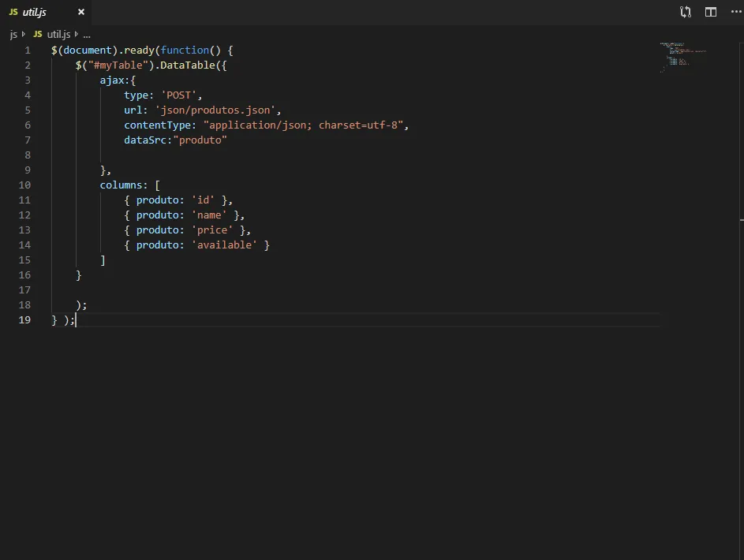This screenshot has width=744, height=560.
Task: Open the util.js breadcrumb dropdown
Action: pos(58,35)
